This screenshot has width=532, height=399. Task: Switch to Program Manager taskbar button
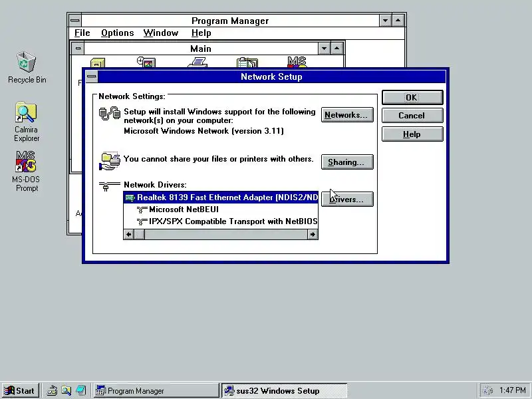coord(156,391)
